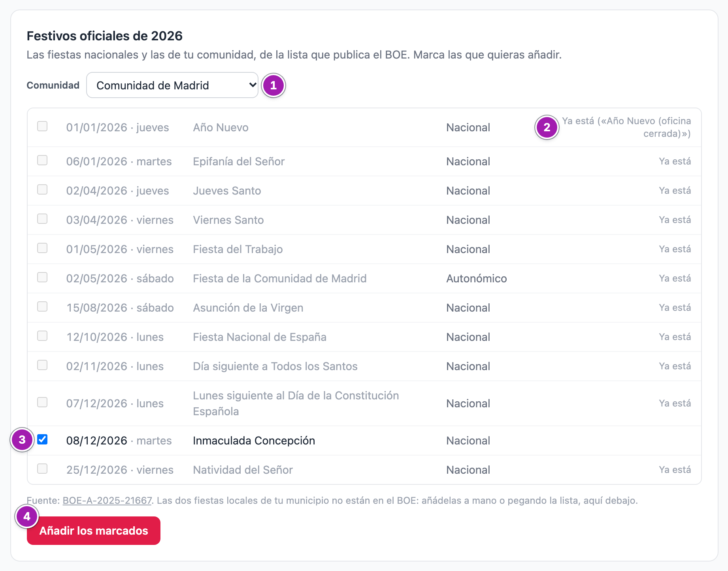The width and height of the screenshot is (728, 571).
Task: Click the date 02/05/2026 · sábado
Action: (120, 279)
